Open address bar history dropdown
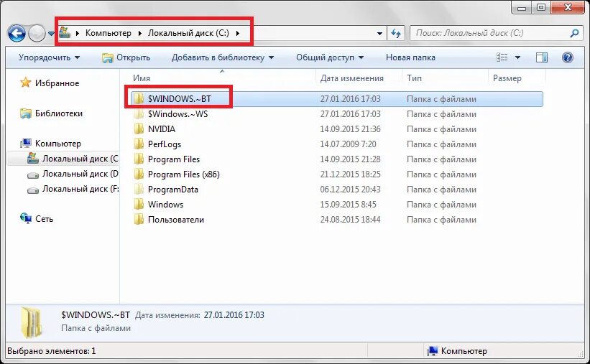590x364 pixels. (379, 34)
